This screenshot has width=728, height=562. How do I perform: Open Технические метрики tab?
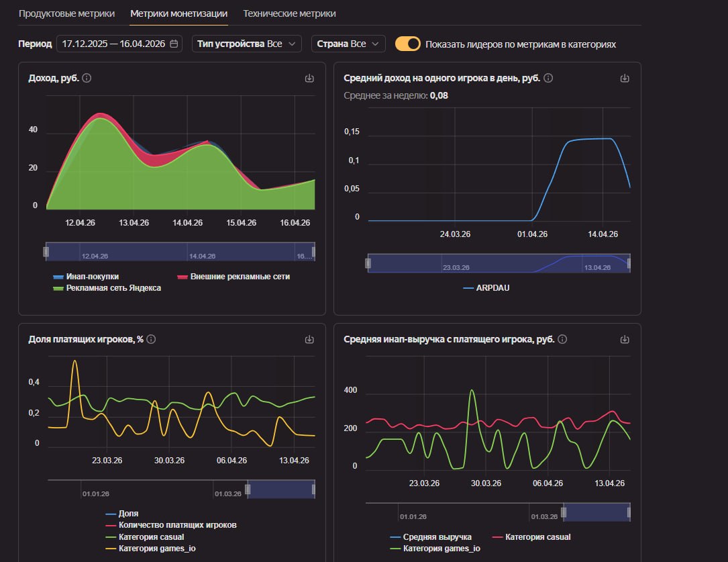[x=289, y=13]
